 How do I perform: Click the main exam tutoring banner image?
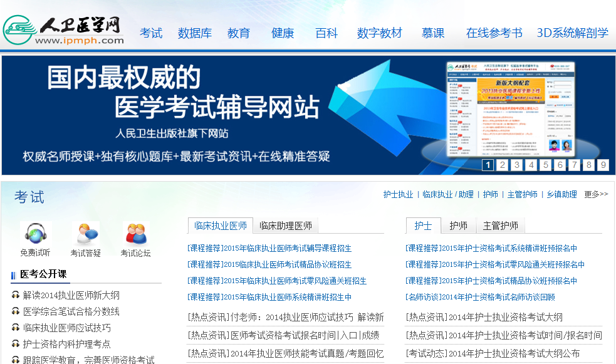pos(238,113)
